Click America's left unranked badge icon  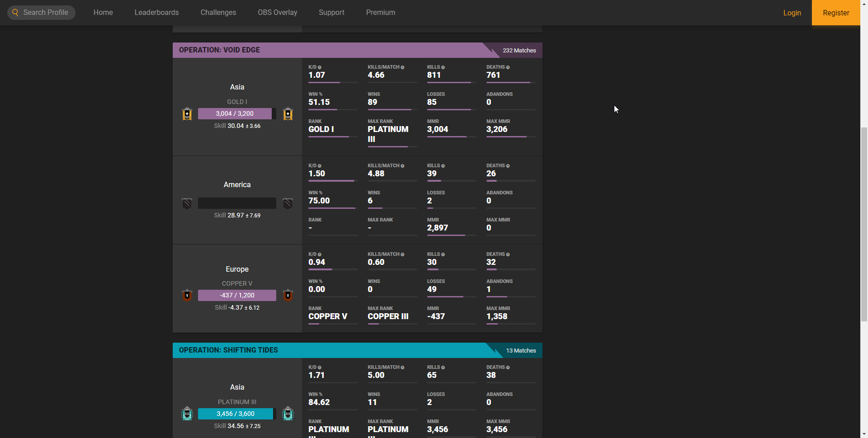(187, 203)
